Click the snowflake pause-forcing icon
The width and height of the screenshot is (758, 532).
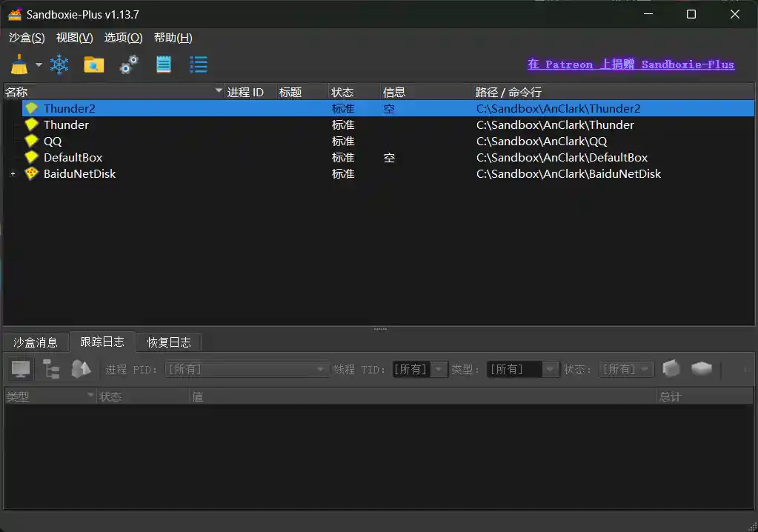(x=59, y=64)
